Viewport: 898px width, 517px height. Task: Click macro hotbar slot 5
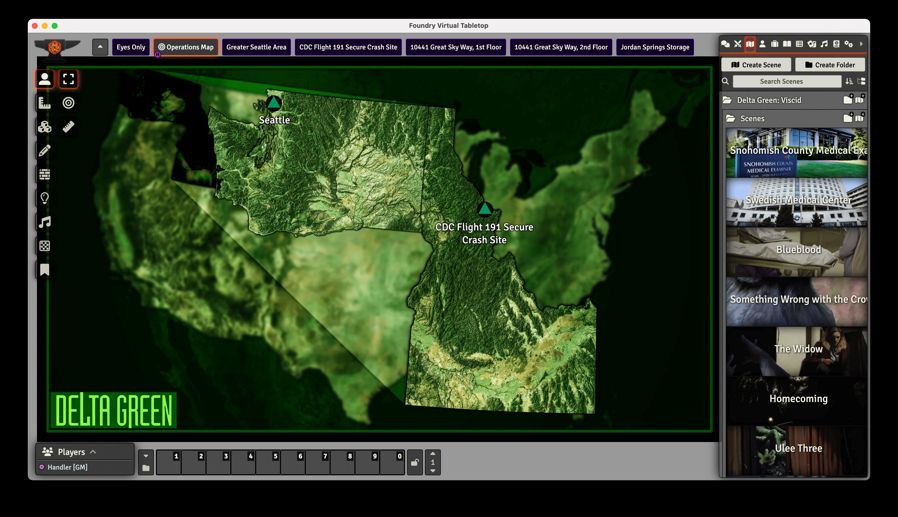(268, 462)
